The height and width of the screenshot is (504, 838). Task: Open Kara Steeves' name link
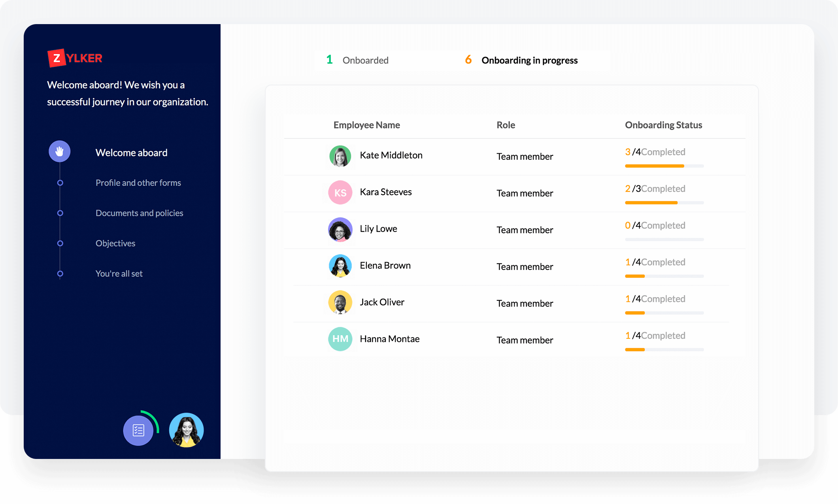click(x=385, y=192)
